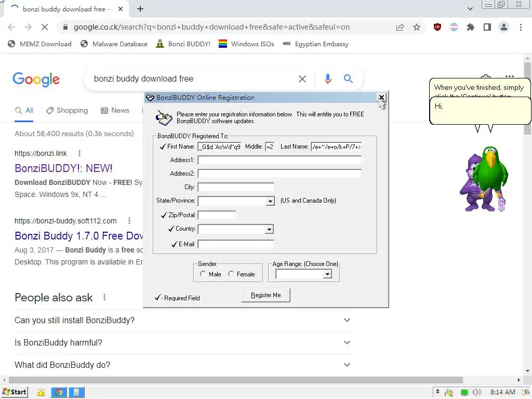Open the BonziBUDDY window taskbar button

coord(76,393)
